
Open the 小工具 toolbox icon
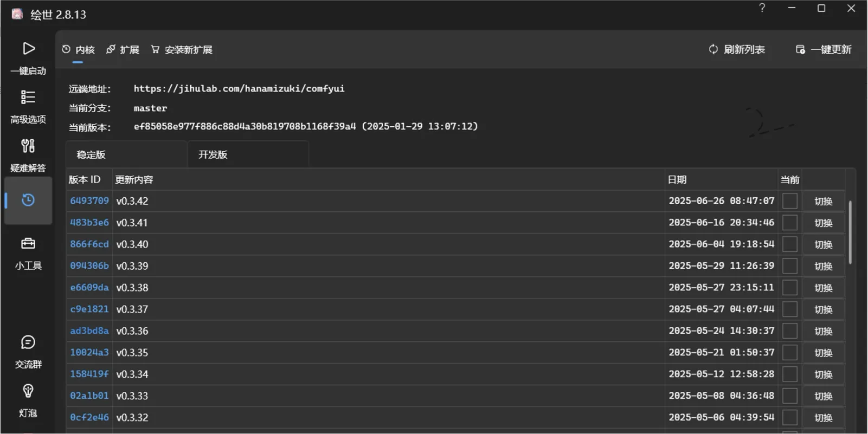(28, 244)
